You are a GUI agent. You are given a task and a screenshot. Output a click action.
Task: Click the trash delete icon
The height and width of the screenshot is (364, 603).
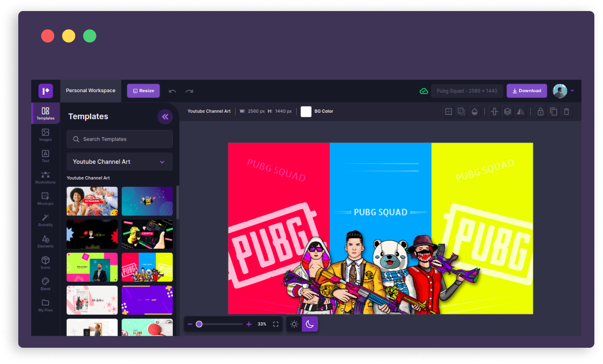click(x=567, y=111)
